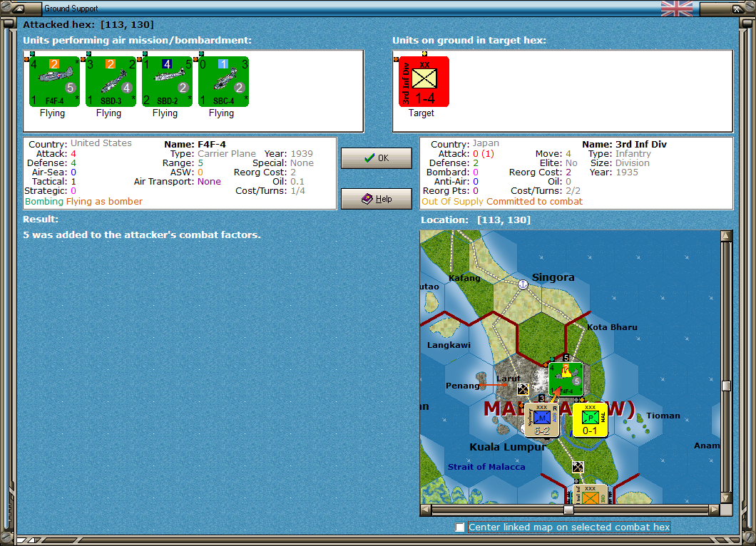This screenshot has width=756, height=546.
Task: Click the burning F4F-4 unit on the map
Action: pyautogui.click(x=566, y=380)
